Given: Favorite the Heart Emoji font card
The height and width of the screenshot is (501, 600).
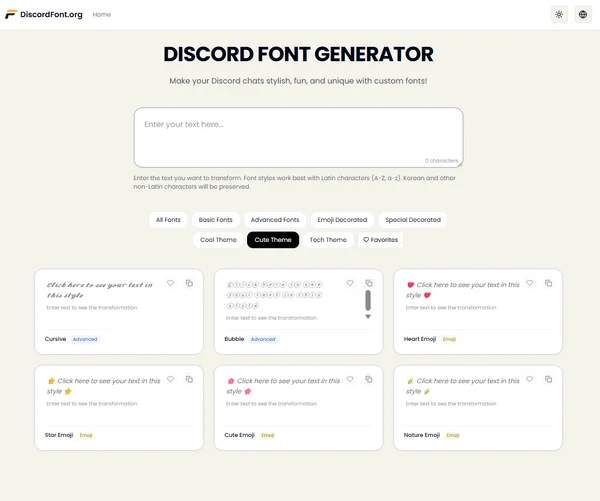Looking at the screenshot, I should click(x=530, y=283).
